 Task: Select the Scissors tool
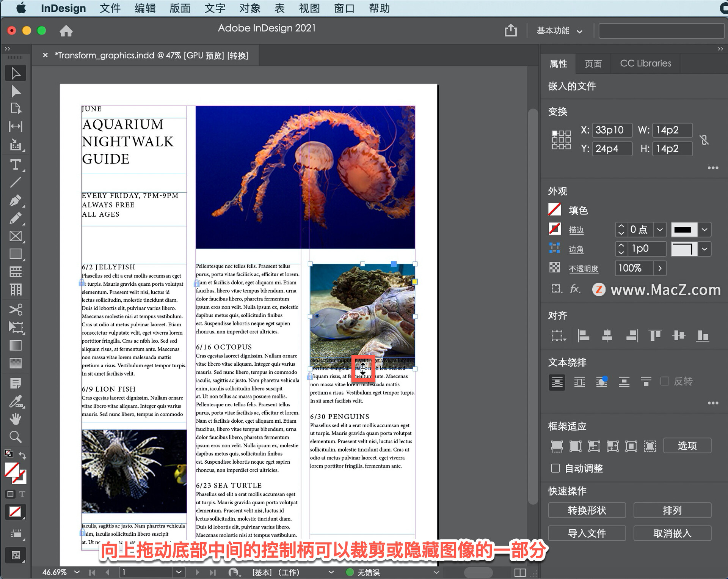point(16,309)
